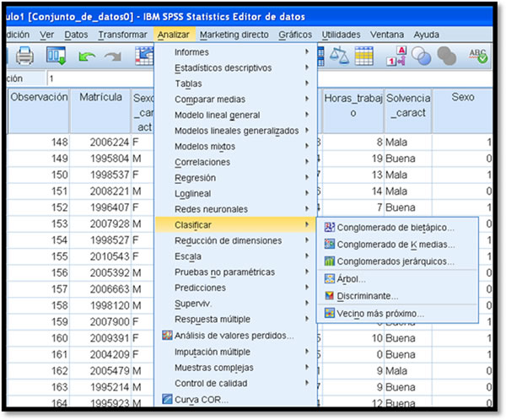Select Muestras complejas menu entry
This screenshot has width=506, height=420.
[x=235, y=368]
